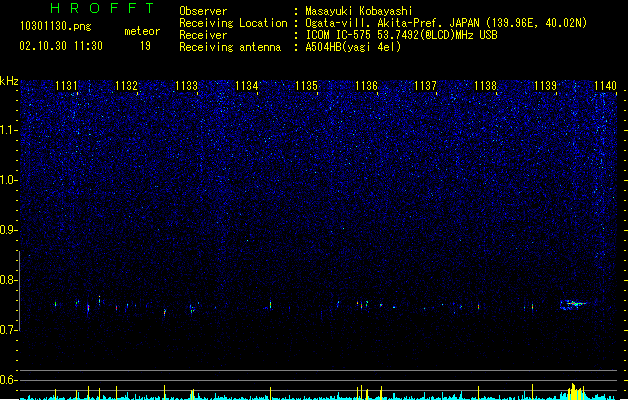Click the 1140 time marker
Screen dimensions: 629x400
pos(605,86)
